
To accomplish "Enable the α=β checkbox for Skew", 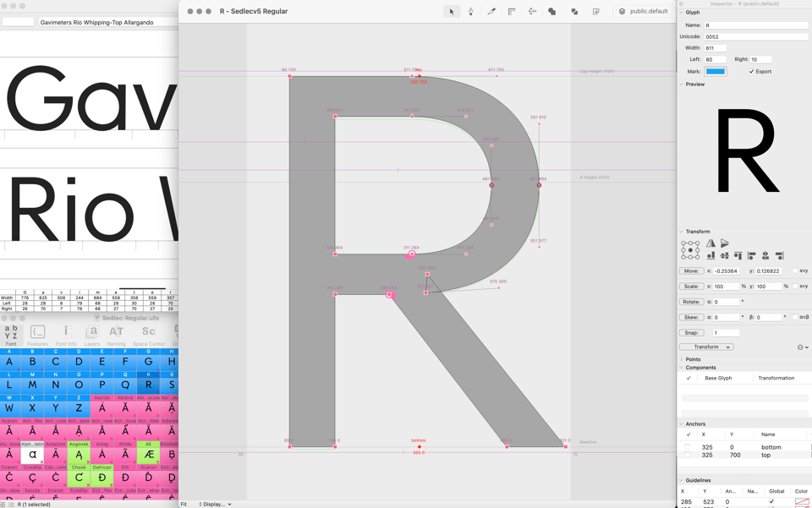I will tap(795, 318).
